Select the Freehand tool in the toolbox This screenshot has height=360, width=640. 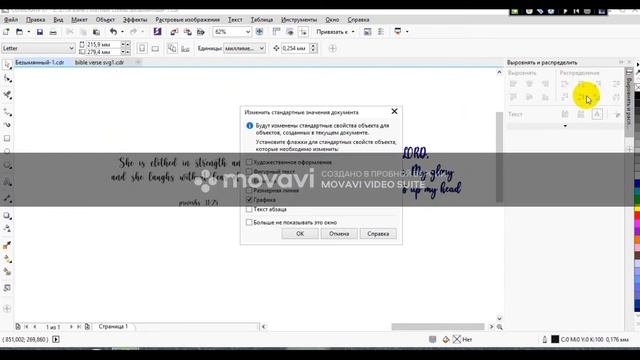click(x=7, y=111)
